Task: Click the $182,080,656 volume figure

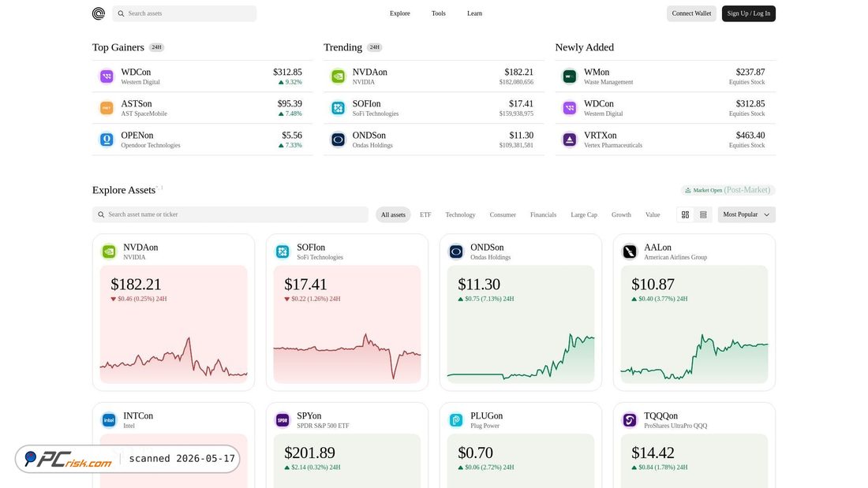Action: pos(516,82)
